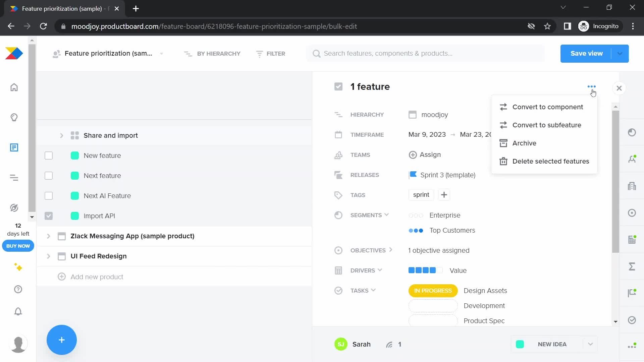
Task: Open the pie chart column icon on right rail
Action: (632, 132)
